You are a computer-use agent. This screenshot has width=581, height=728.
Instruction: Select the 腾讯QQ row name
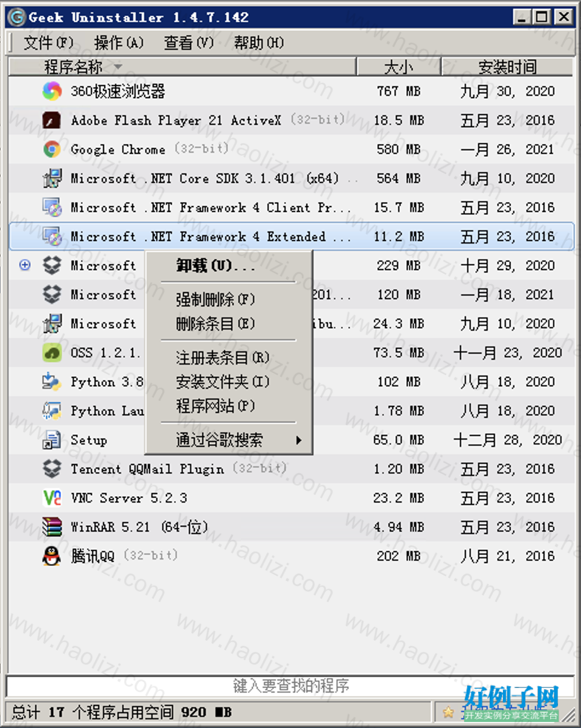click(93, 557)
